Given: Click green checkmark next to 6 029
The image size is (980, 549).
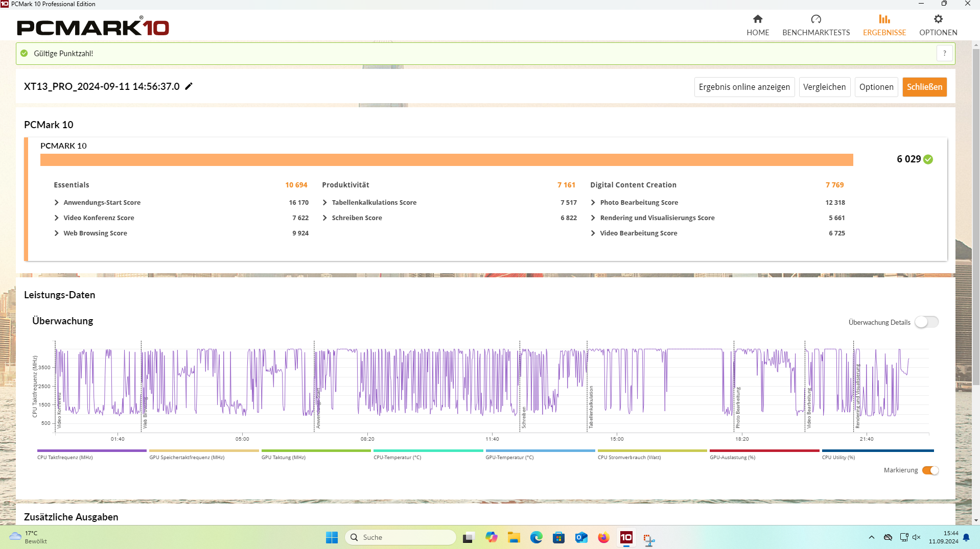Looking at the screenshot, I should coord(928,159).
